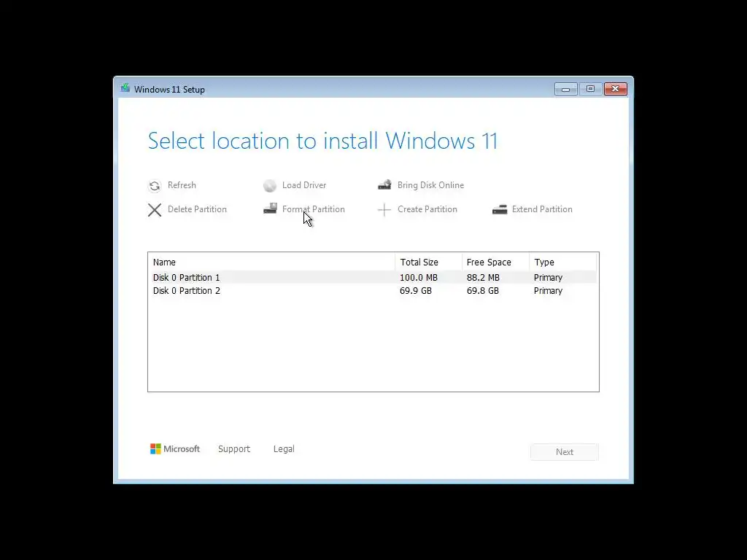Click the Create Partition plus icon
This screenshot has height=560, width=747.
click(x=384, y=209)
